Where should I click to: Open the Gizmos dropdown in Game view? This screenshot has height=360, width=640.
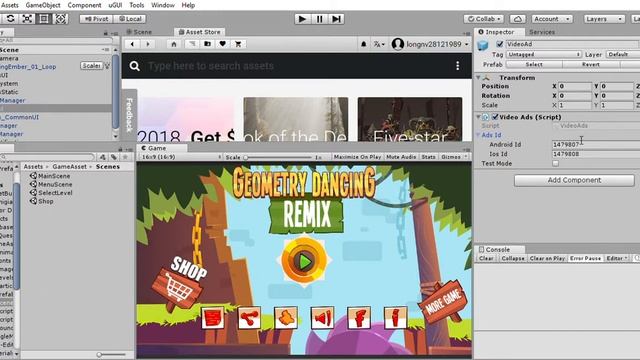pyautogui.click(x=454, y=157)
